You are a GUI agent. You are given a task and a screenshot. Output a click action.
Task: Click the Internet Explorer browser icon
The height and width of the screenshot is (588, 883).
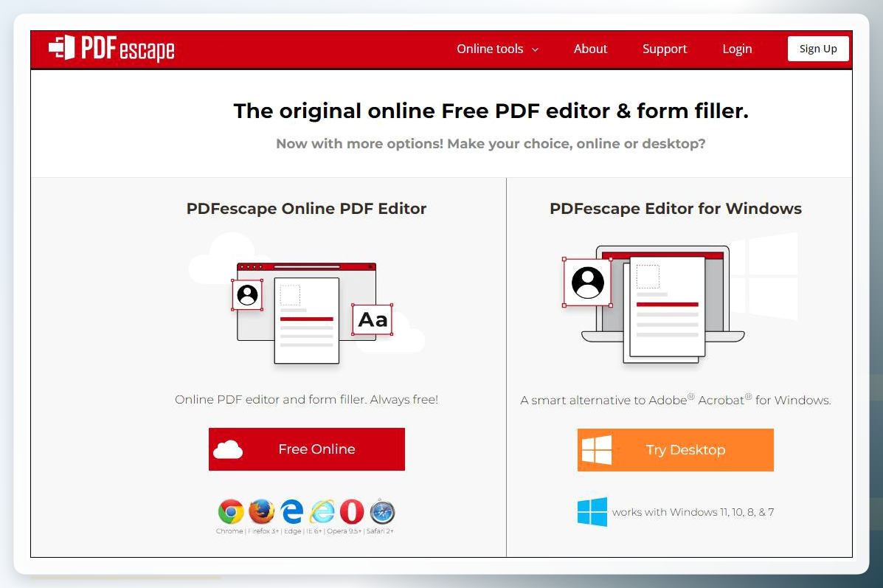click(x=322, y=511)
